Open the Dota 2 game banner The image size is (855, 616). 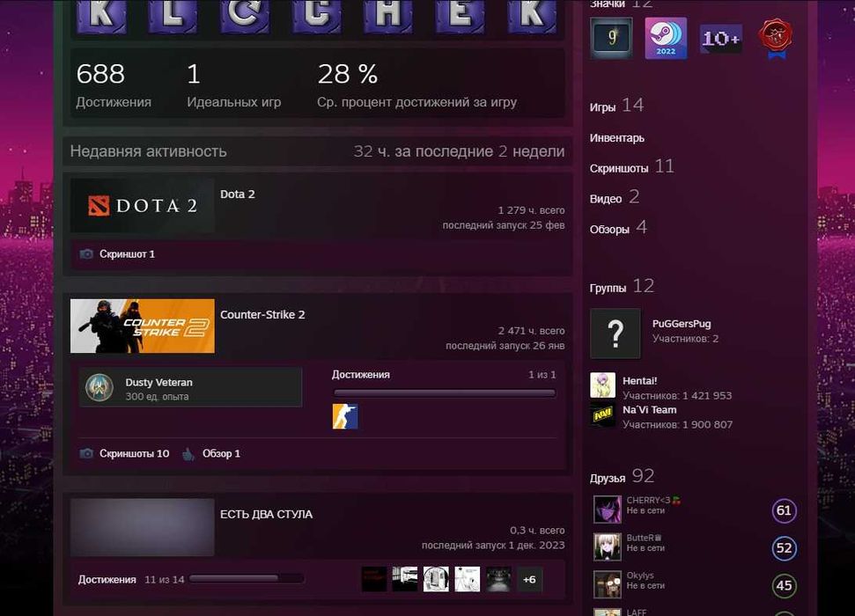143,206
